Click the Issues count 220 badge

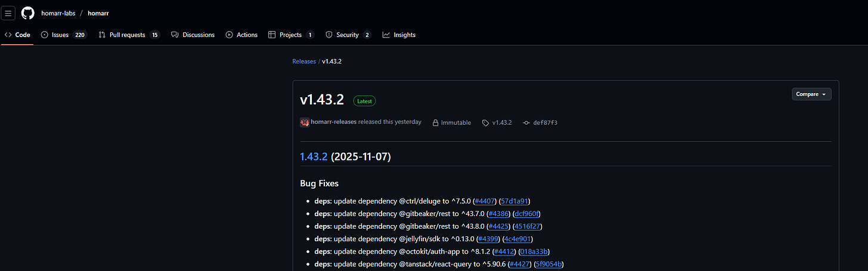(80, 35)
